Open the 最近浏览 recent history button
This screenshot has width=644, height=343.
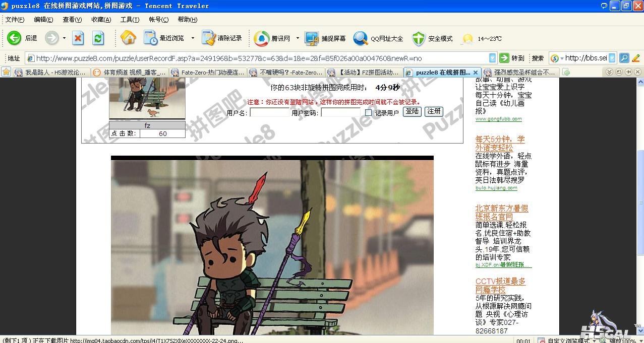(x=163, y=38)
